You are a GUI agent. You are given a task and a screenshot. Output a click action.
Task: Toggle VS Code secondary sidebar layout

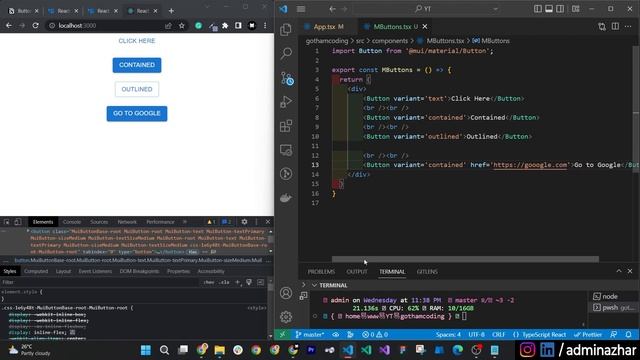tap(560, 9)
